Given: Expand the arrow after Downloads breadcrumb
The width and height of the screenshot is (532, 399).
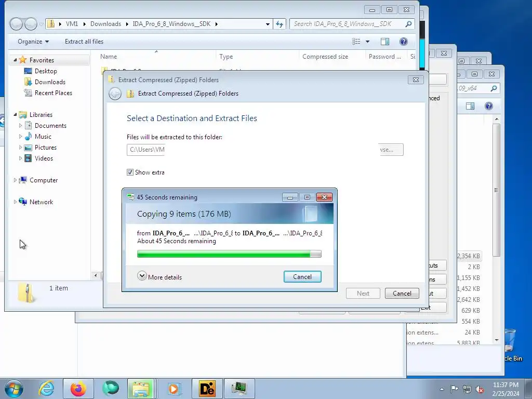Looking at the screenshot, I should pyautogui.click(x=127, y=24).
